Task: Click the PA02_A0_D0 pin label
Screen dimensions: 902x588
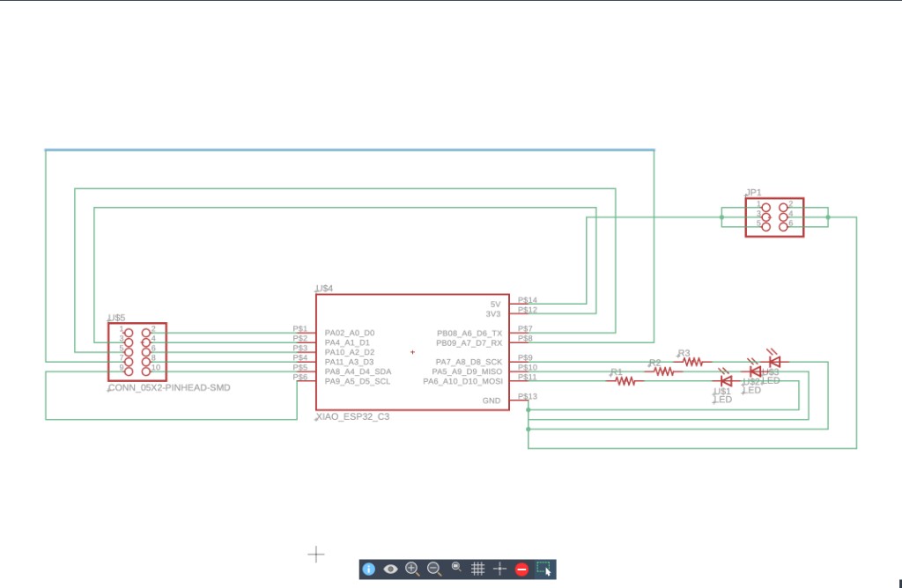Action: point(350,333)
